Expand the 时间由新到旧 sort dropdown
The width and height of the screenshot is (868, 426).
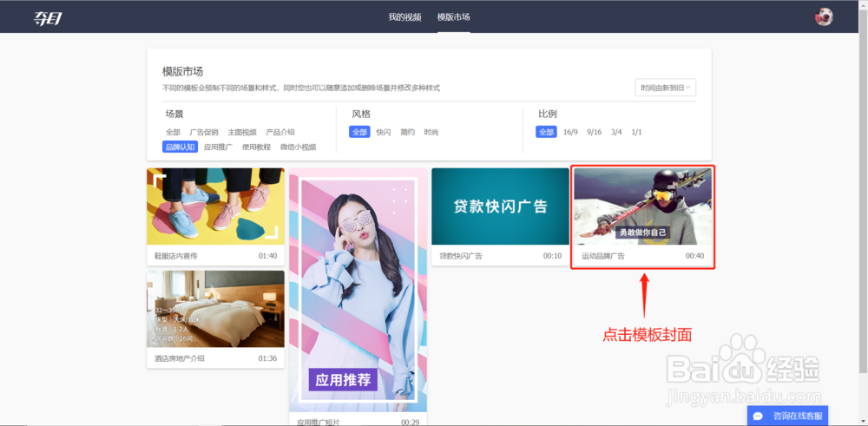[x=666, y=88]
